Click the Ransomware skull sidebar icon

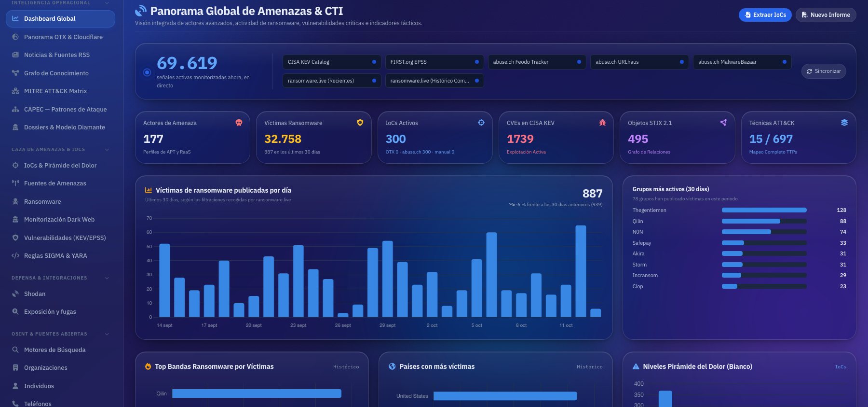tap(15, 202)
